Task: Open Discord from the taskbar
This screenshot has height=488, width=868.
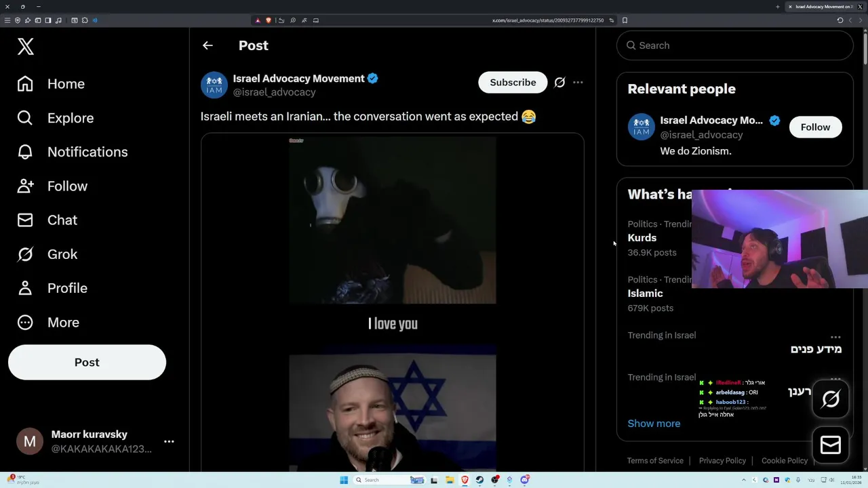Action: pos(524,480)
